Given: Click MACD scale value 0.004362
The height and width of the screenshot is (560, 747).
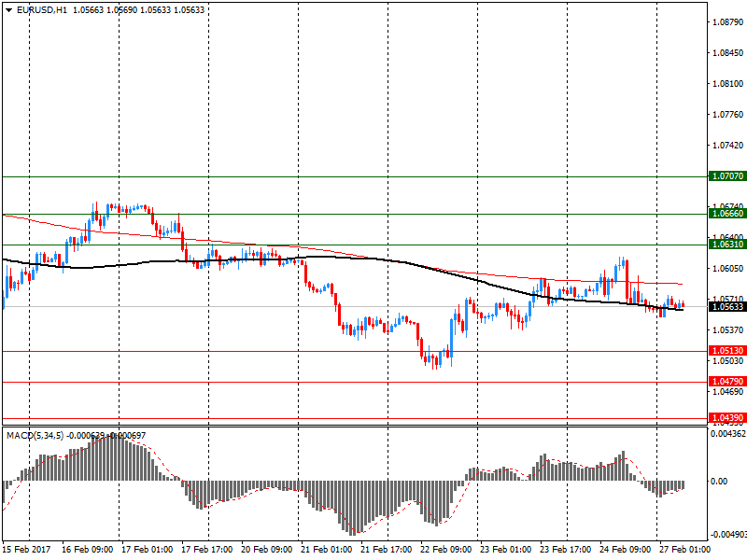Looking at the screenshot, I should (728, 434).
